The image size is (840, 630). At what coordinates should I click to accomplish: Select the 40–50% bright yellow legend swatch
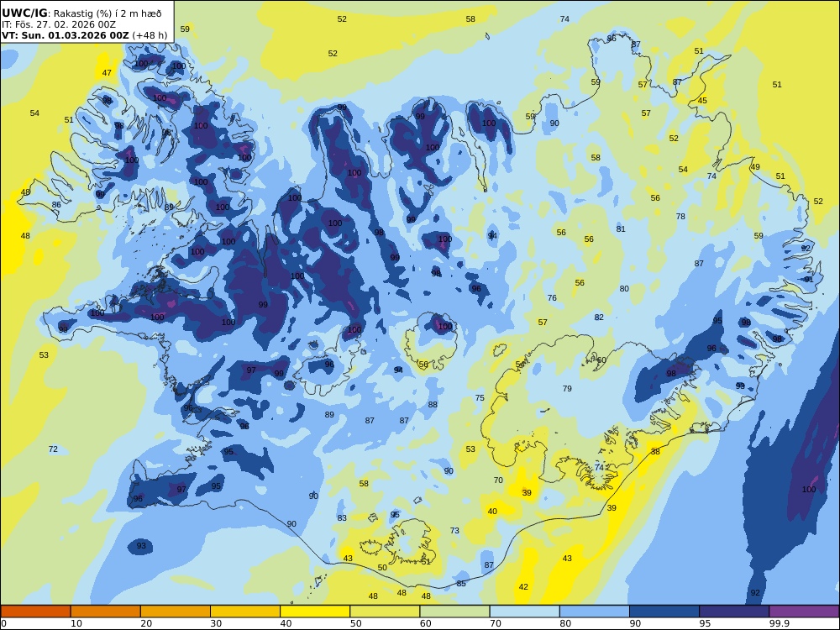[315, 612]
